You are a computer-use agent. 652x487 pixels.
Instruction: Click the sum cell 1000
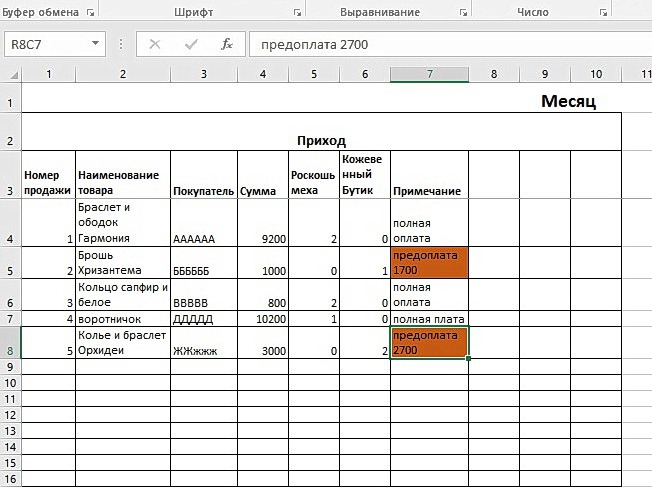[x=263, y=262]
